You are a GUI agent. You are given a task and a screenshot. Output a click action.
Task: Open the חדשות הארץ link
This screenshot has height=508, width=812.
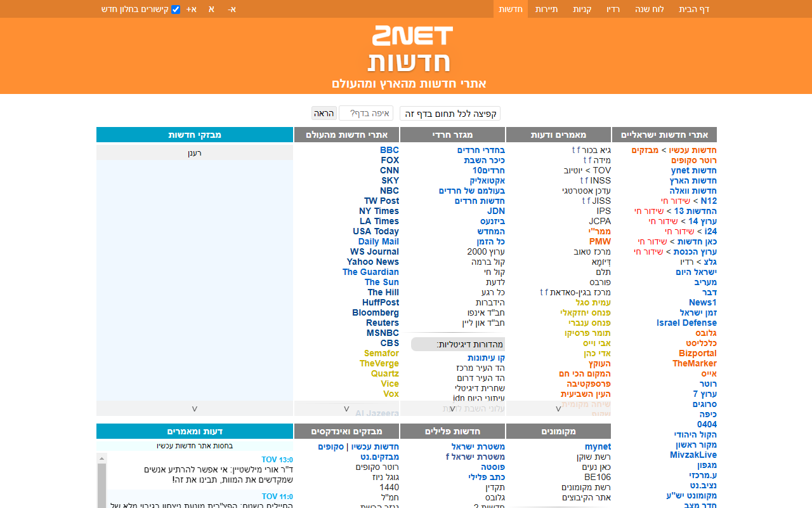[x=693, y=181]
